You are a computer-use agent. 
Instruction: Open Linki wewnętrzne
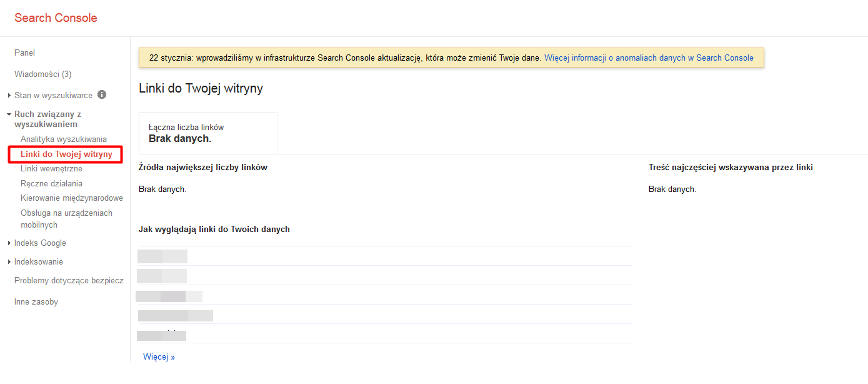tap(51, 168)
